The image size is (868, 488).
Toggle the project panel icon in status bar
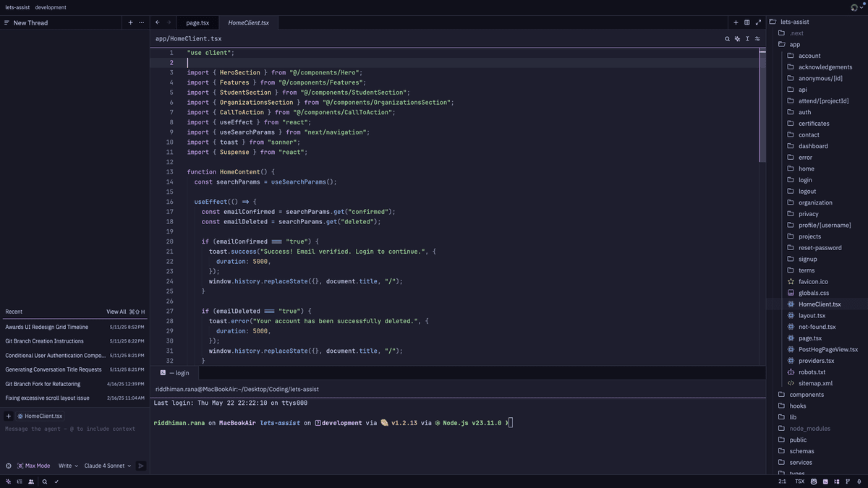[837, 481]
